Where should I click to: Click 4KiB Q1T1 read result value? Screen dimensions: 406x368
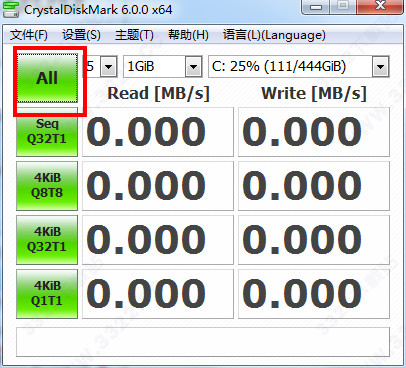(x=158, y=294)
